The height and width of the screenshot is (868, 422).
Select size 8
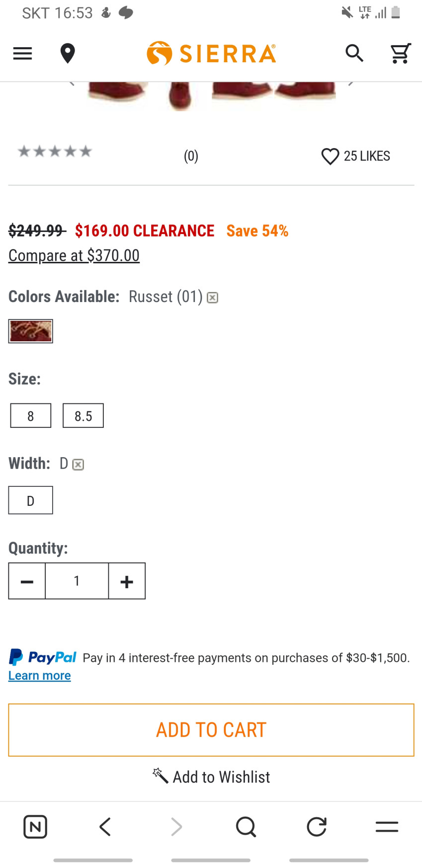coord(31,415)
